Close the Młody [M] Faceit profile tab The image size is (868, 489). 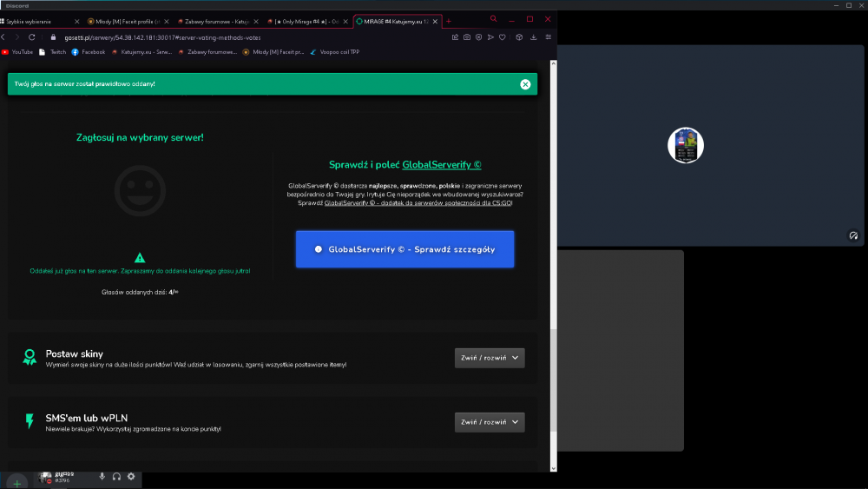166,22
